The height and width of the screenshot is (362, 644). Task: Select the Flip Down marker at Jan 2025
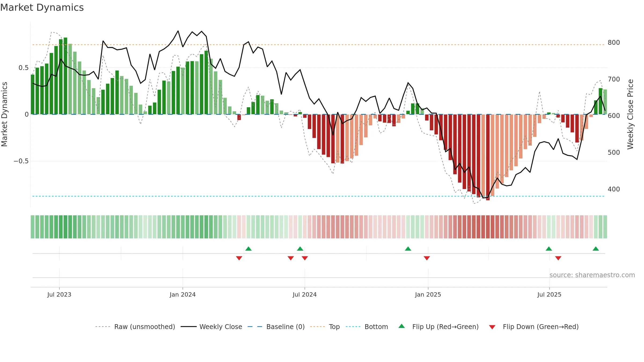[427, 258]
